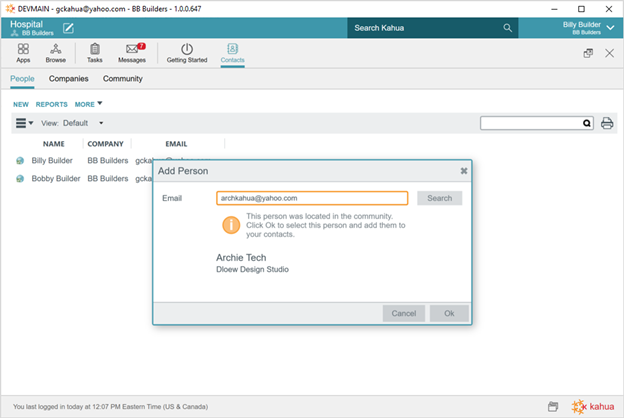Click Ok in Add Person dialog
The image size is (624, 418).
pos(449,313)
